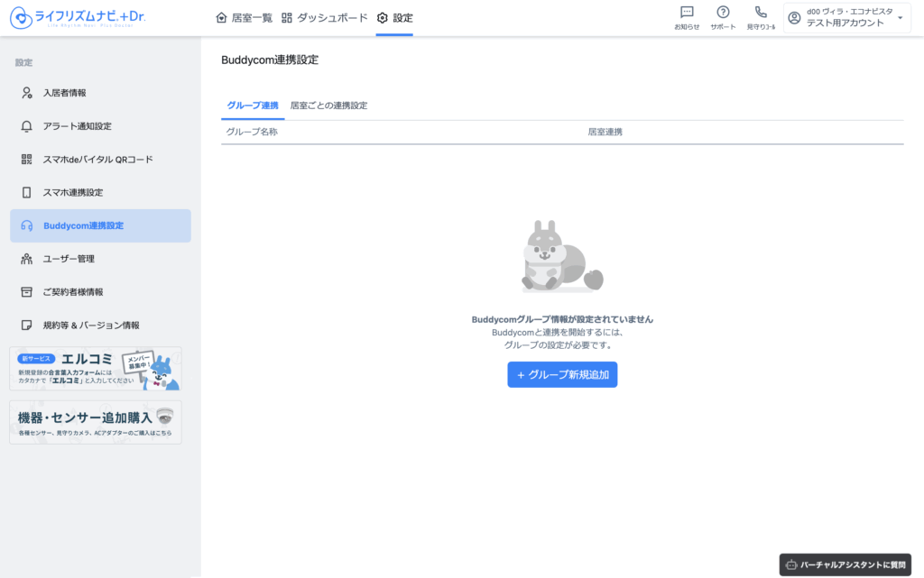
Task: Click Buddycomグループ情報が設定されていません message
Action: point(562,319)
